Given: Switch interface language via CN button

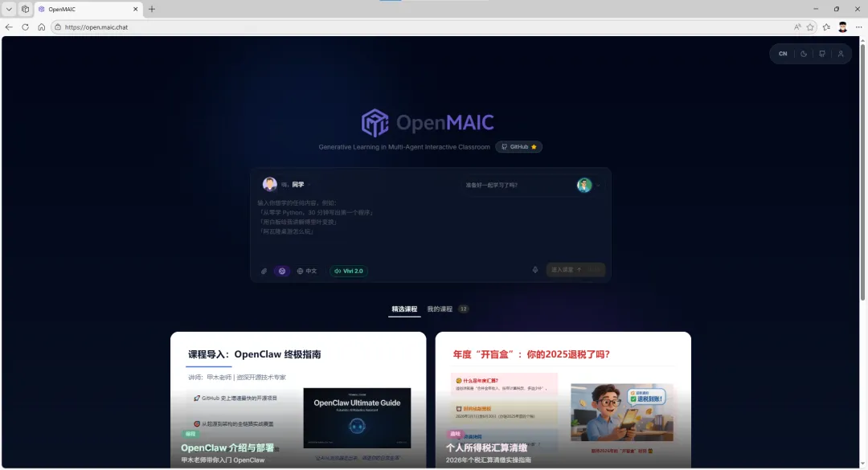Looking at the screenshot, I should (x=783, y=54).
